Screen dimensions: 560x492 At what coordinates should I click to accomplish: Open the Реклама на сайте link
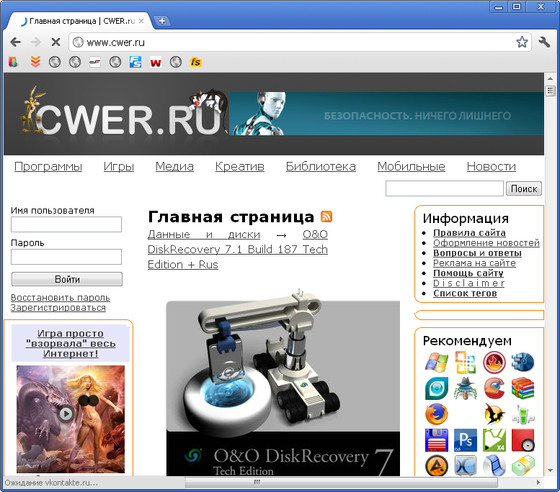pyautogui.click(x=474, y=263)
